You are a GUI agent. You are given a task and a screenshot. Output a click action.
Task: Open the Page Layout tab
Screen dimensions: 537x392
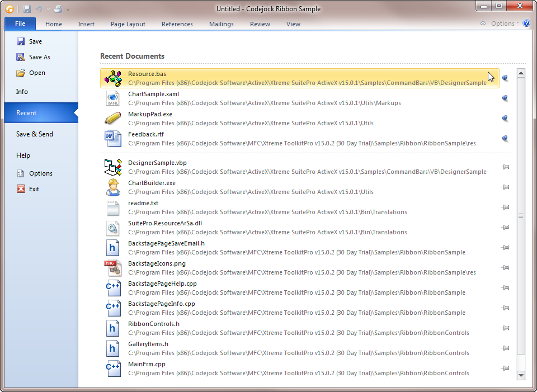[128, 24]
